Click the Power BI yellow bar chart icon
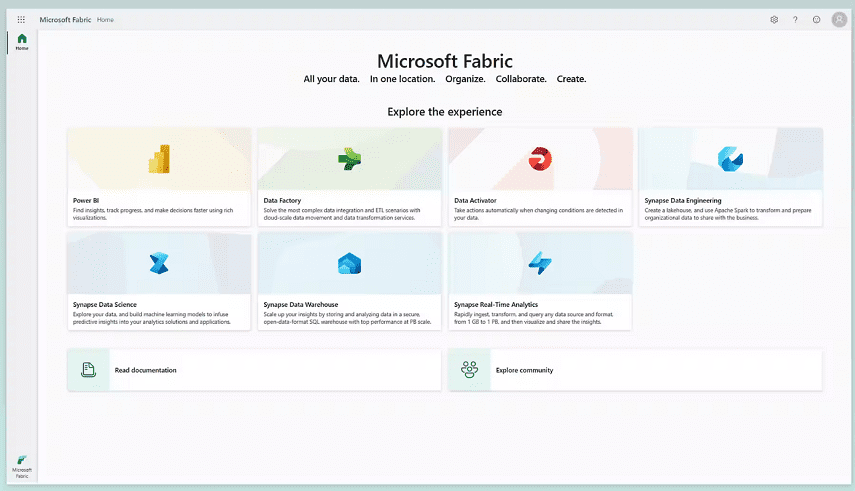 point(159,159)
